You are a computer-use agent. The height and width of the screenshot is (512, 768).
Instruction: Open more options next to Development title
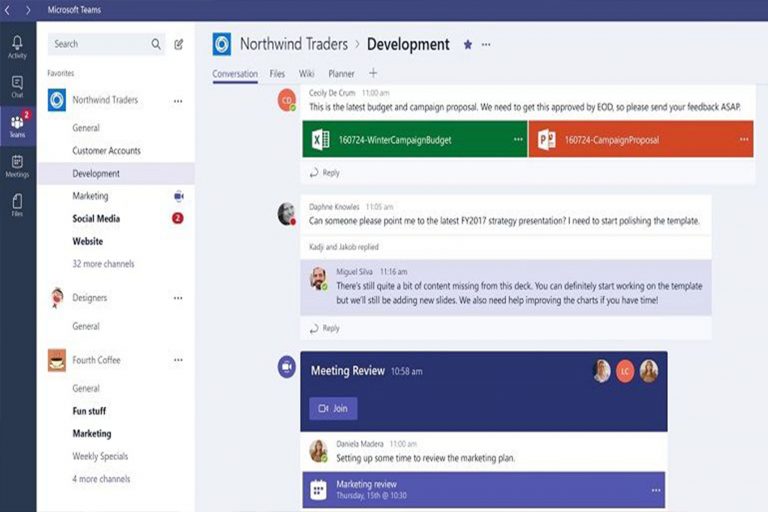tap(486, 45)
